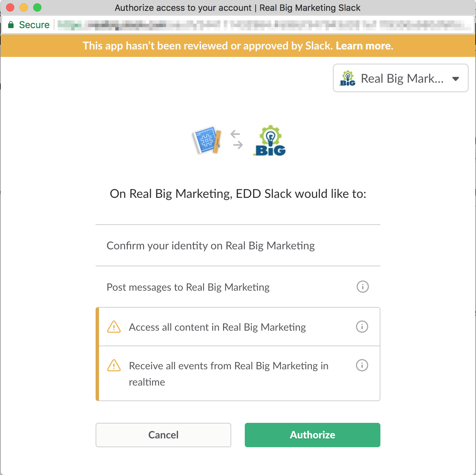Click warning triangle beside Receive all events
The height and width of the screenshot is (475, 476).
tap(114, 366)
